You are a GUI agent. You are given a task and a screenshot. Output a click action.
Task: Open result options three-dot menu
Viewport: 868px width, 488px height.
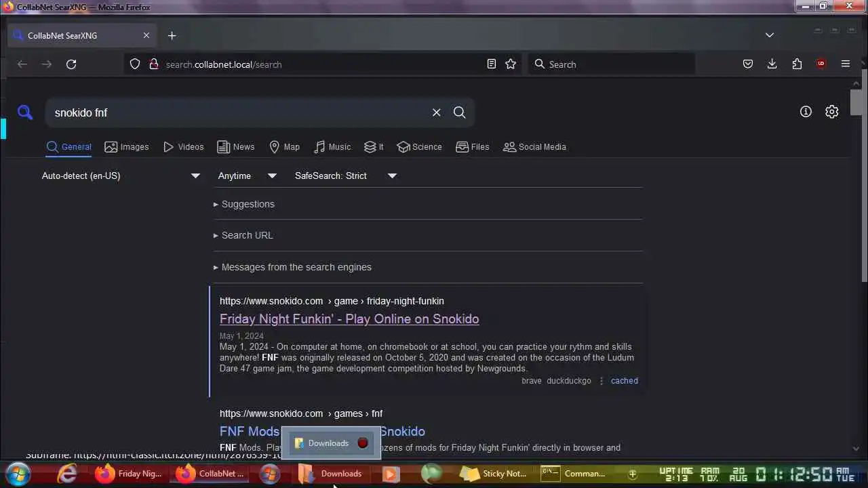(x=601, y=381)
